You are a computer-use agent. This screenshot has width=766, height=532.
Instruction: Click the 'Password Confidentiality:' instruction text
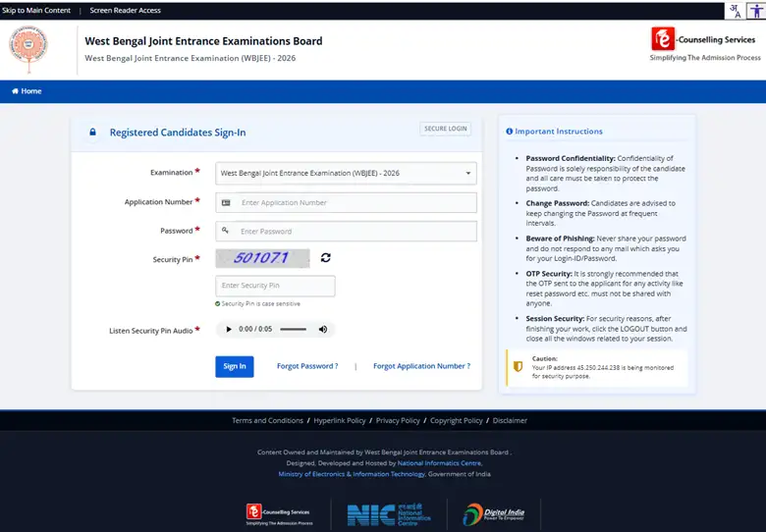tap(571, 159)
